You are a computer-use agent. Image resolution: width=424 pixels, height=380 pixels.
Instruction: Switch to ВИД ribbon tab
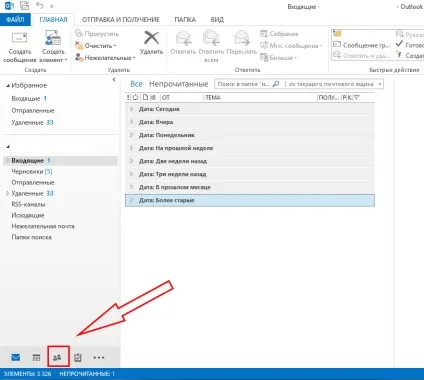(x=217, y=20)
